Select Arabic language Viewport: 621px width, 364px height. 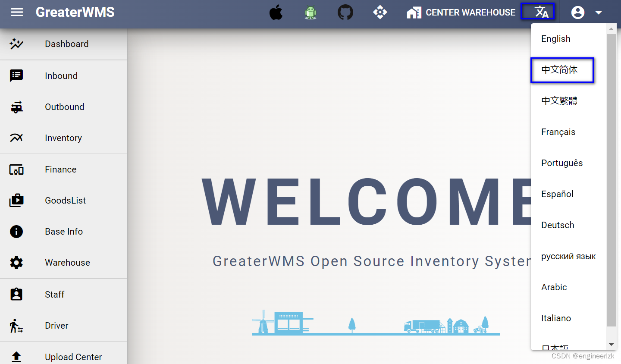tap(568, 287)
